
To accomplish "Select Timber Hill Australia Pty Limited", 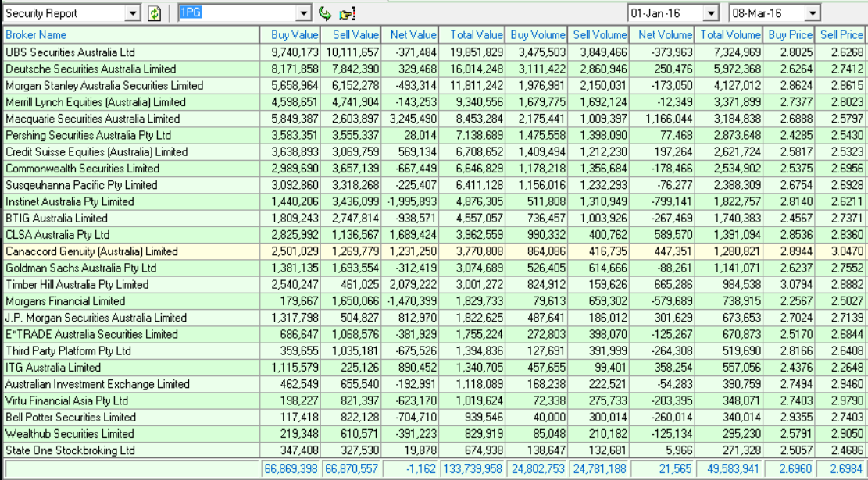I will [434, 285].
